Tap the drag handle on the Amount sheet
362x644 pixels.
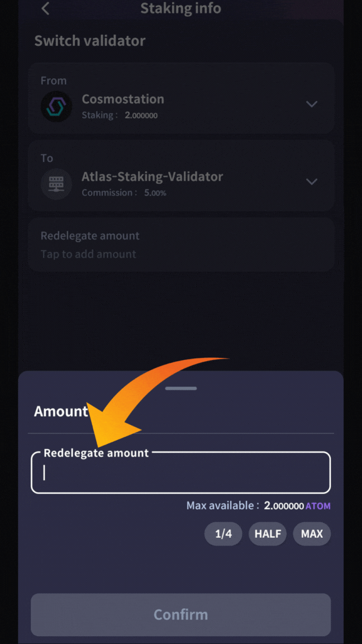pyautogui.click(x=181, y=388)
